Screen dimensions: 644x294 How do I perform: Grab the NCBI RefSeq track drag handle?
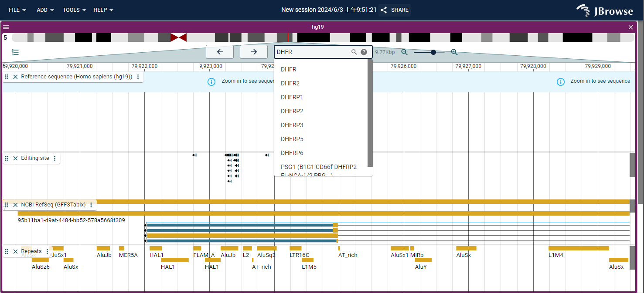(7, 205)
